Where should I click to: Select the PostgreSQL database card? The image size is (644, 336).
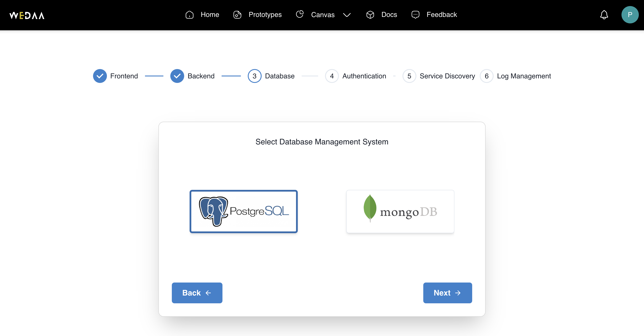coord(243,212)
